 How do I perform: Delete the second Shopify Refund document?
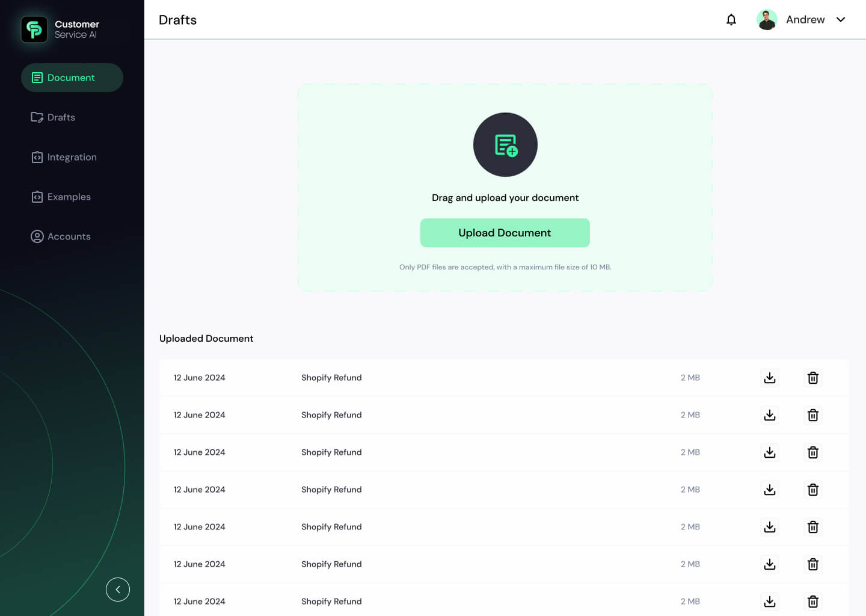(x=813, y=415)
